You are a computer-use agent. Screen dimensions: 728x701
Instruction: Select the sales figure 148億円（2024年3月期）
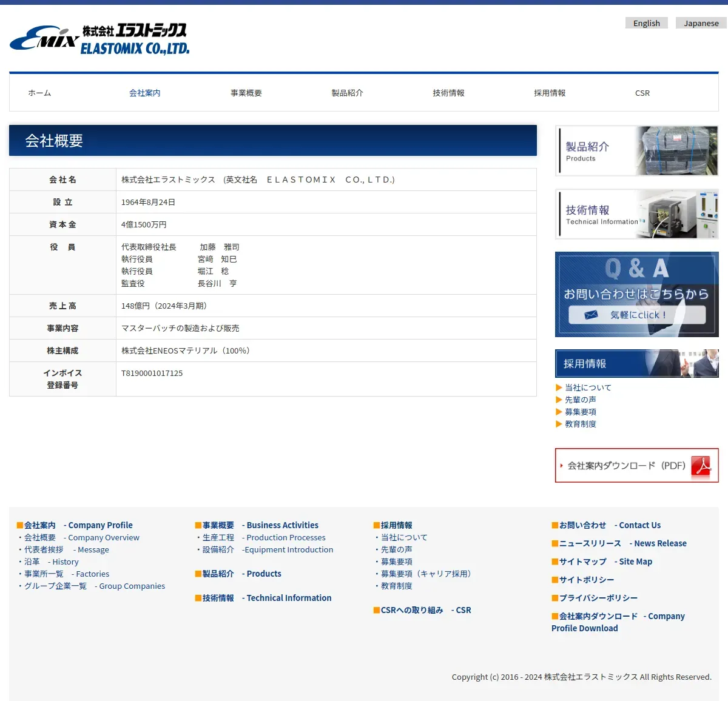click(166, 306)
